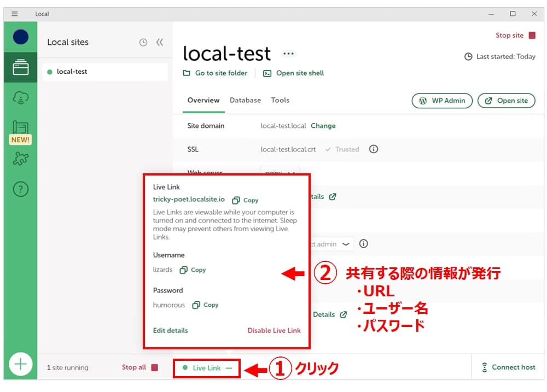The image size is (547, 392).
Task: Open the local-test more options ellipsis
Action: click(288, 54)
